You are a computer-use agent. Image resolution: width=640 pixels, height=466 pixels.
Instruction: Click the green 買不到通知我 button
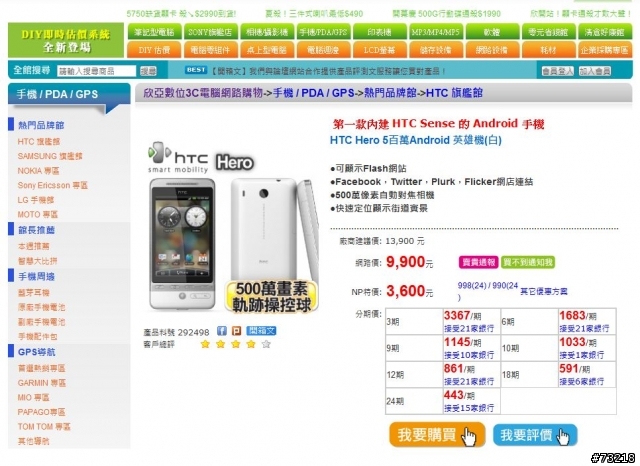[528, 262]
